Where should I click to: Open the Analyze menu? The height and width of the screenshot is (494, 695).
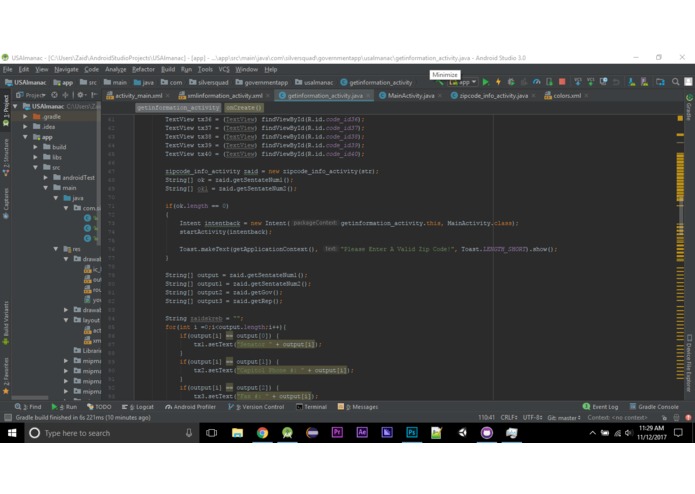point(116,70)
